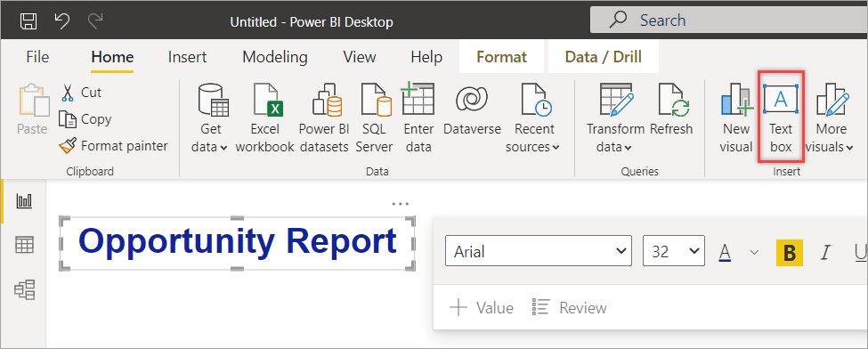Click the Search box in title bar
Viewport: 868px width, 349px height.
(x=728, y=20)
